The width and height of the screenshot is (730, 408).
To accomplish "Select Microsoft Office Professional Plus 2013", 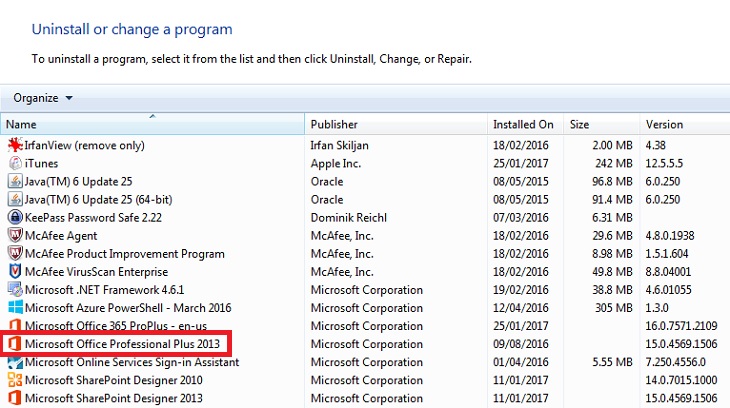I will click(122, 344).
